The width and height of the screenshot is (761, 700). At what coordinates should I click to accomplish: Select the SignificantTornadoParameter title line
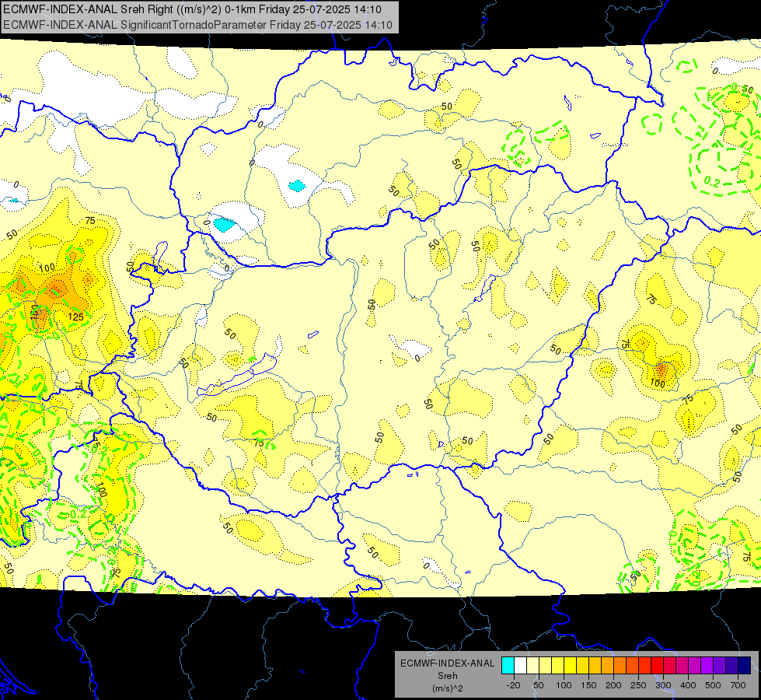tap(197, 25)
